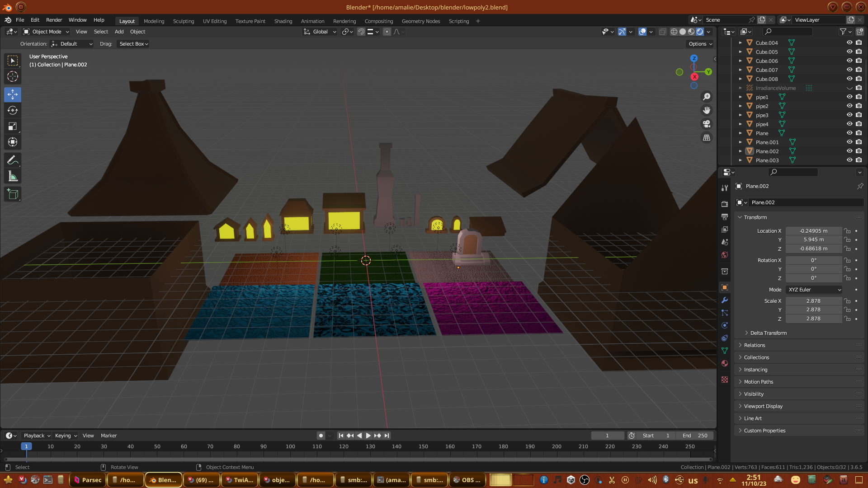Hide Cube.004 with its eye icon
The width and height of the screenshot is (868, 488).
(x=849, y=42)
